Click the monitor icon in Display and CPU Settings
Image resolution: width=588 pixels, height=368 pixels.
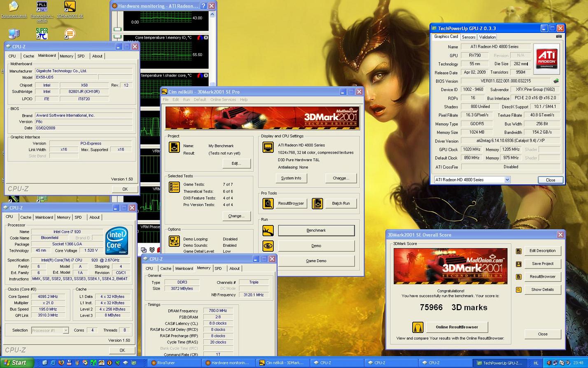pos(268,148)
